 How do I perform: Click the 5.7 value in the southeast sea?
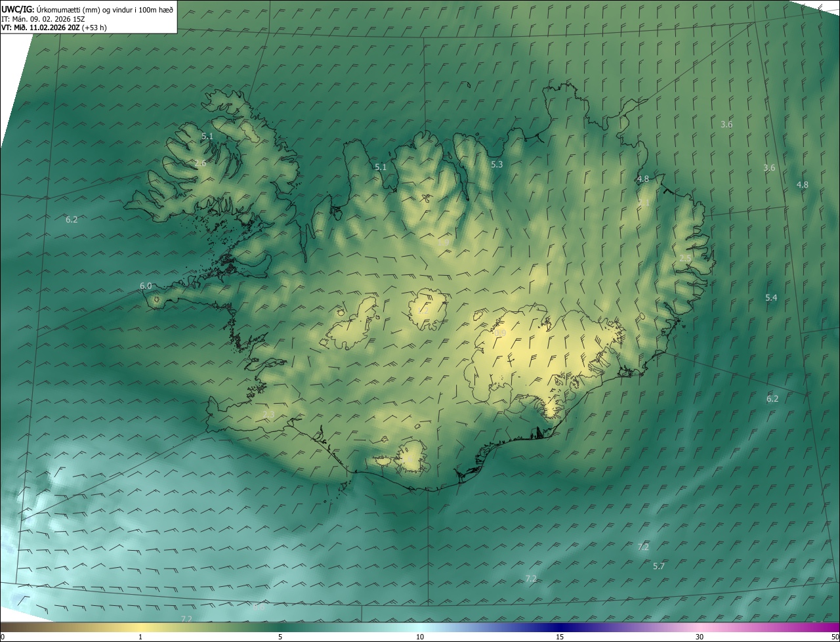[x=659, y=566]
